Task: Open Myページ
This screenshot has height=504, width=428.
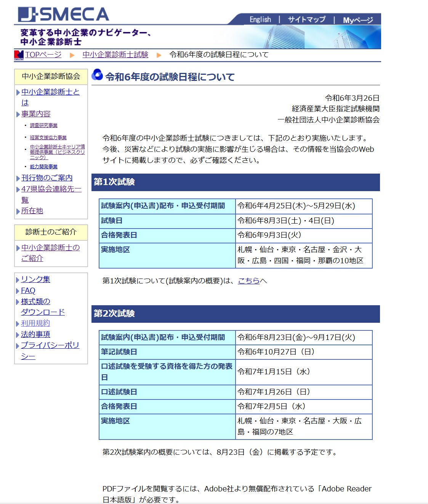Action: pos(358,20)
